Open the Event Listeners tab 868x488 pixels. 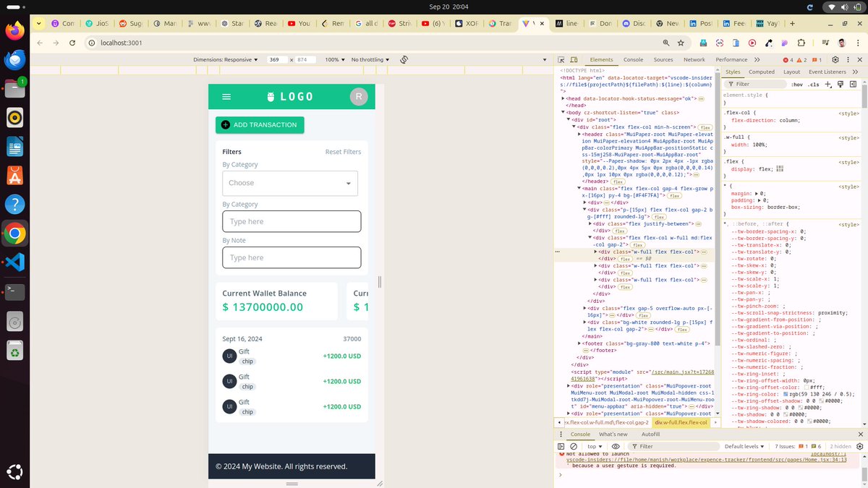827,72
